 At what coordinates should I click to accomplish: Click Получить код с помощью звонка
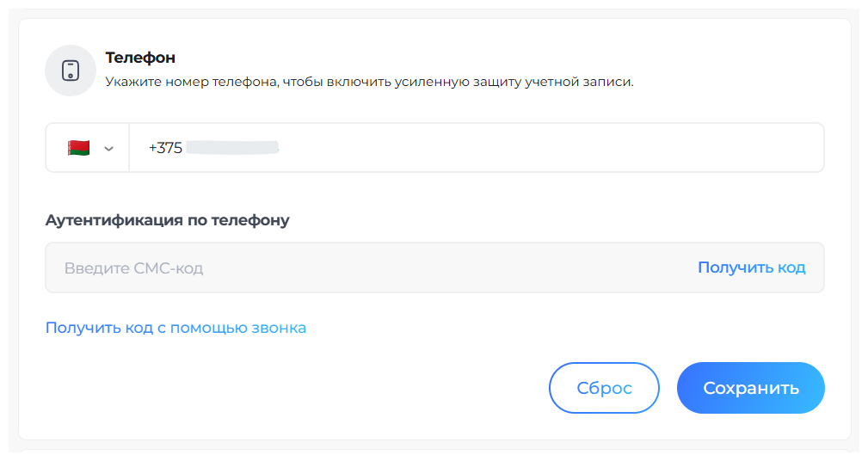click(175, 328)
